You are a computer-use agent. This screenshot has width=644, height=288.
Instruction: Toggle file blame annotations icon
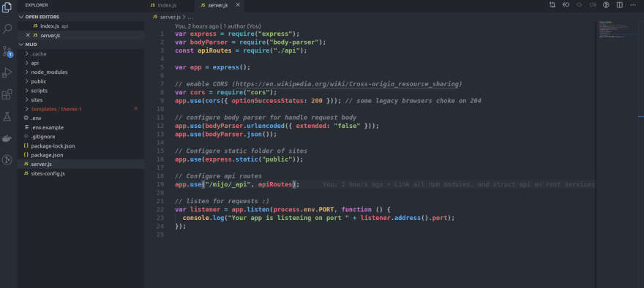point(606,5)
